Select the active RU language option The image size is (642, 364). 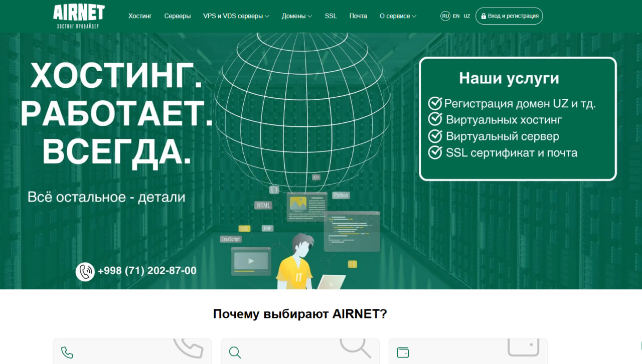tap(445, 16)
